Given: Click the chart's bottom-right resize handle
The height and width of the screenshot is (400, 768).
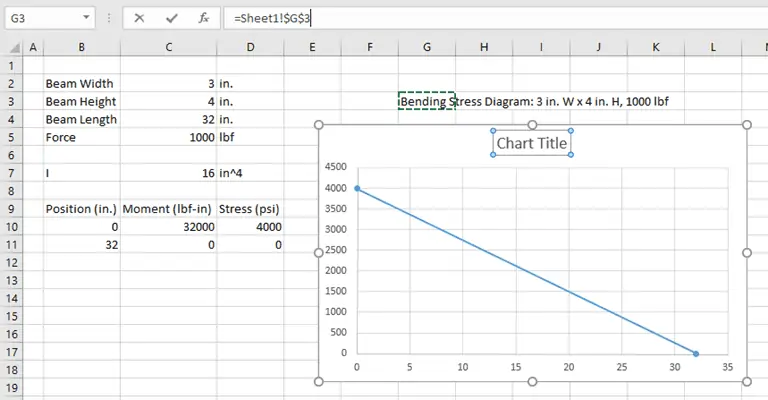Looking at the screenshot, I should coord(747,381).
